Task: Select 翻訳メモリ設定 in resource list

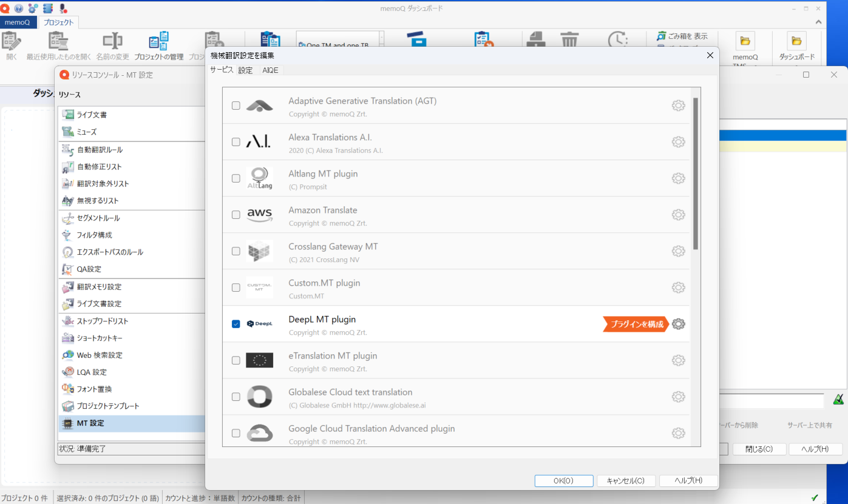Action: click(132, 286)
